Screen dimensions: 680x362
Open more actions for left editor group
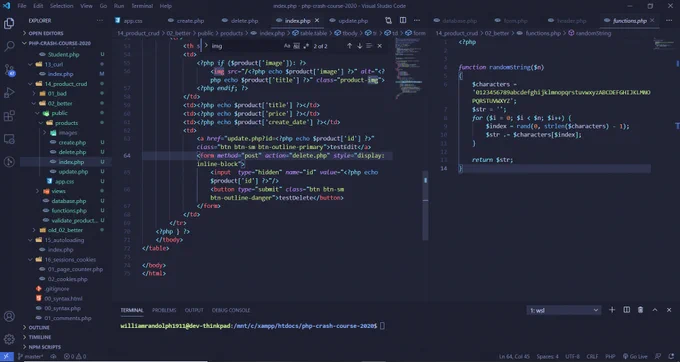(417, 20)
